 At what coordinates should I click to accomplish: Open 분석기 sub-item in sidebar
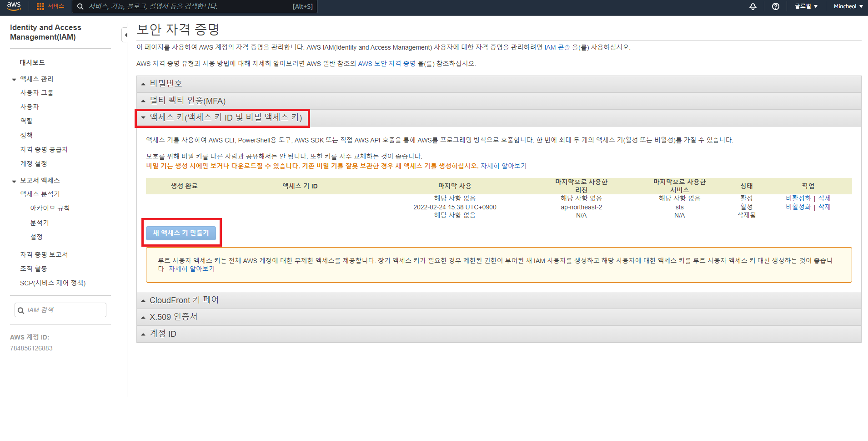click(40, 223)
